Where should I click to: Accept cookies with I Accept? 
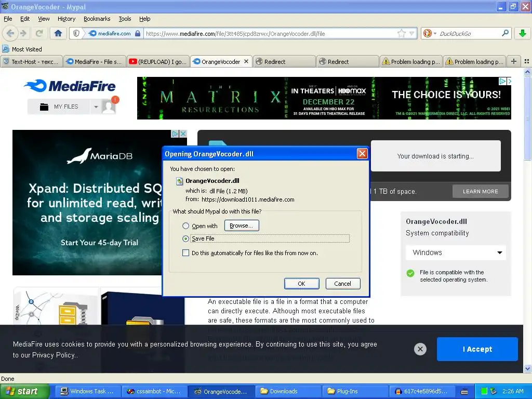tap(477, 349)
